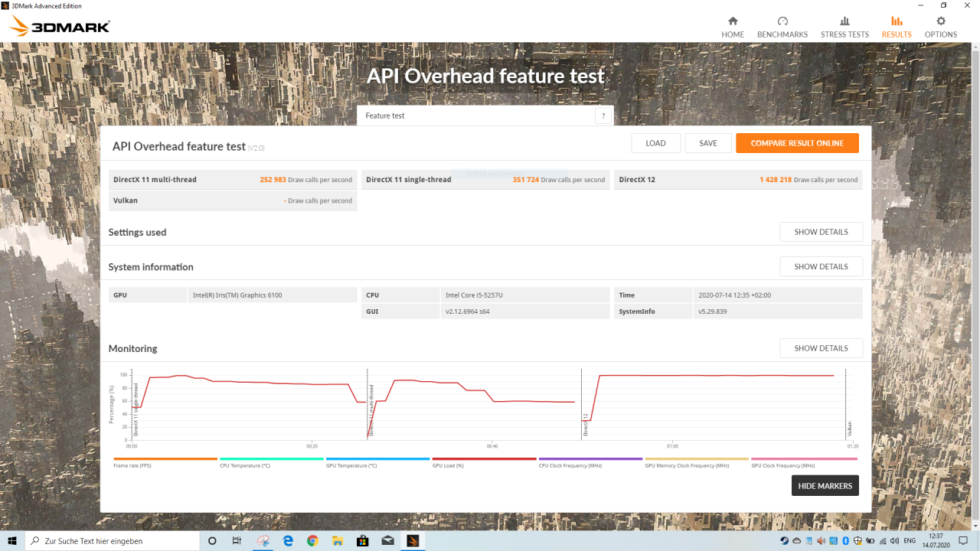
Task: Toggle the GPU Load (%) legend
Action: tap(484, 462)
